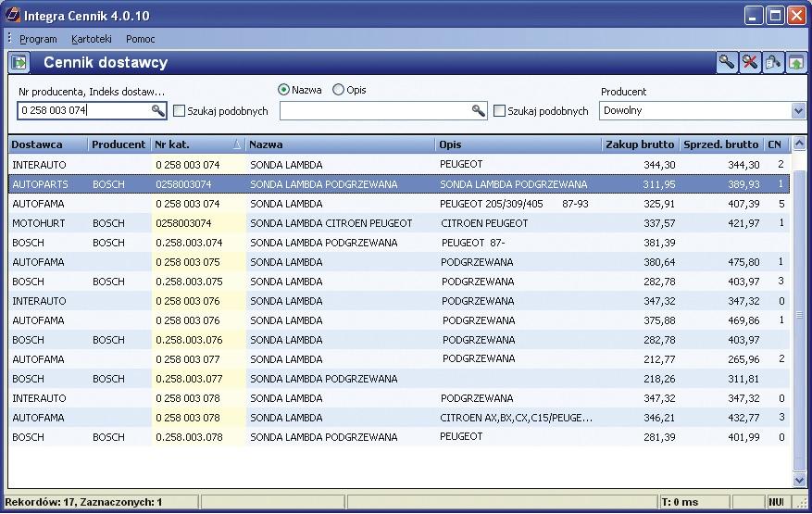Click the green arrow icon beside Cennik dostawcy

(19, 63)
